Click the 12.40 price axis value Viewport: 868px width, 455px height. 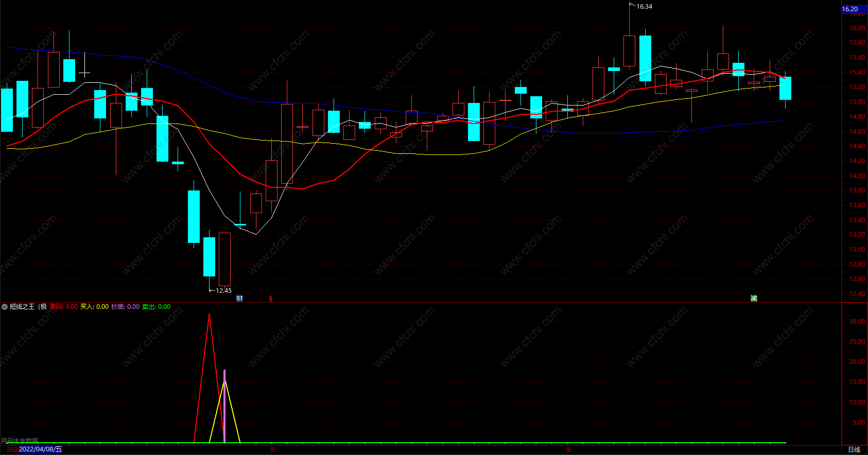click(857, 294)
